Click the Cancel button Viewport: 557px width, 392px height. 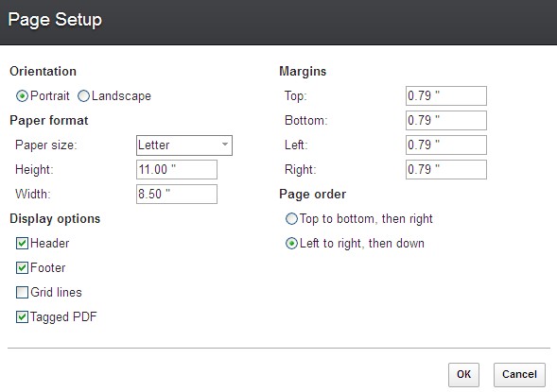pos(519,375)
